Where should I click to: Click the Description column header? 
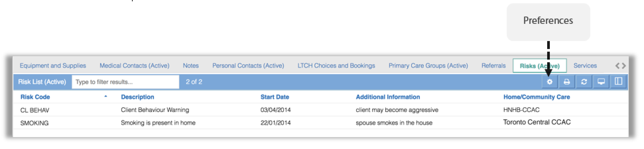pos(138,97)
